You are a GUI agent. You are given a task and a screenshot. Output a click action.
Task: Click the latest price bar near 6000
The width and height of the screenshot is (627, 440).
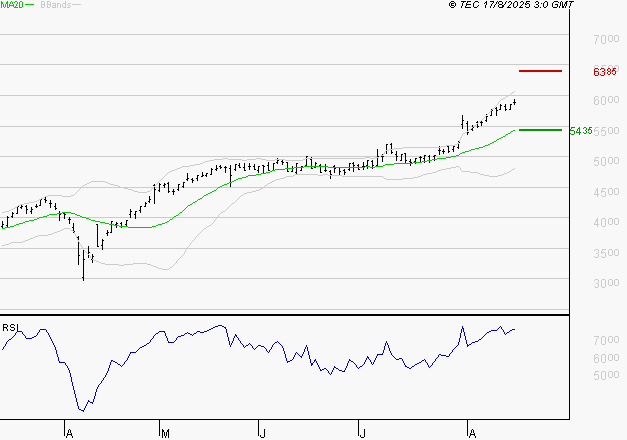click(514, 102)
